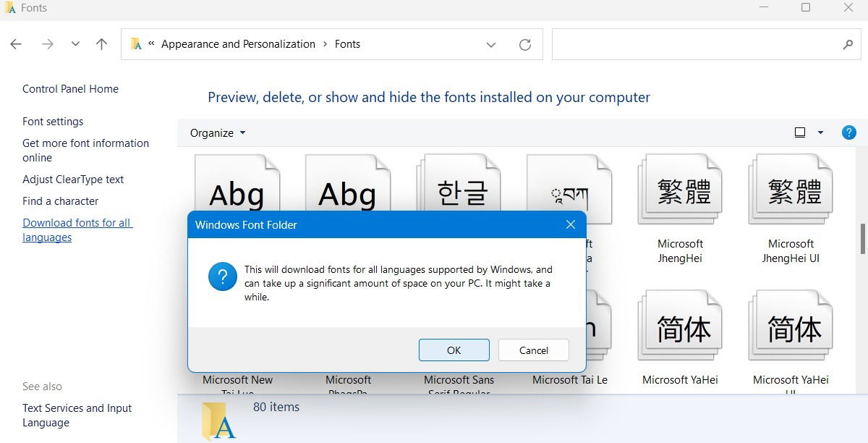
Task: Expand the breadcrumb overflow chevrons
Action: click(152, 44)
